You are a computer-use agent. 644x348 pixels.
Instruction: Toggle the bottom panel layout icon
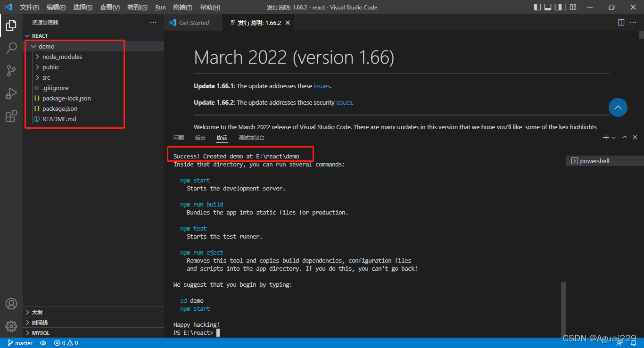pyautogui.click(x=548, y=7)
